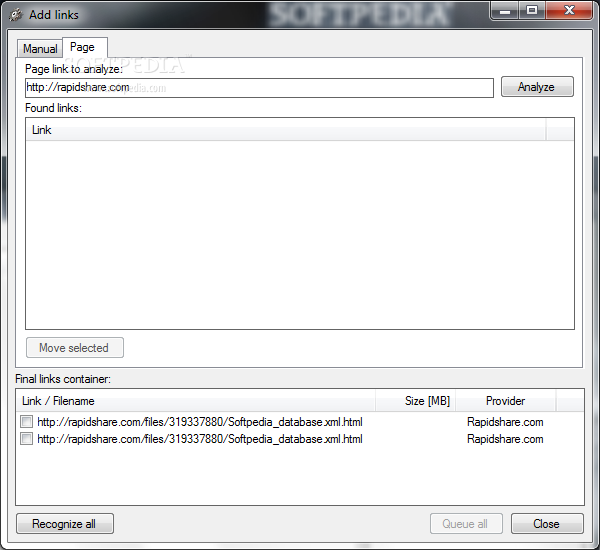The image size is (600, 550).
Task: Tick checkbox of first rapidshare link row
Action: tap(26, 422)
